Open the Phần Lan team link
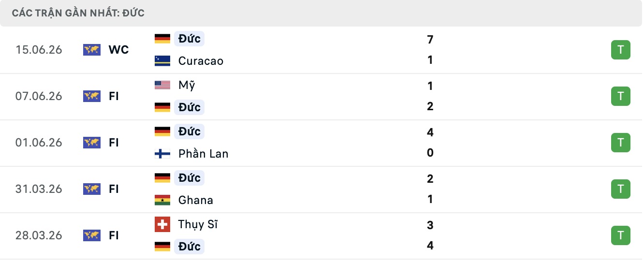 pyautogui.click(x=203, y=154)
